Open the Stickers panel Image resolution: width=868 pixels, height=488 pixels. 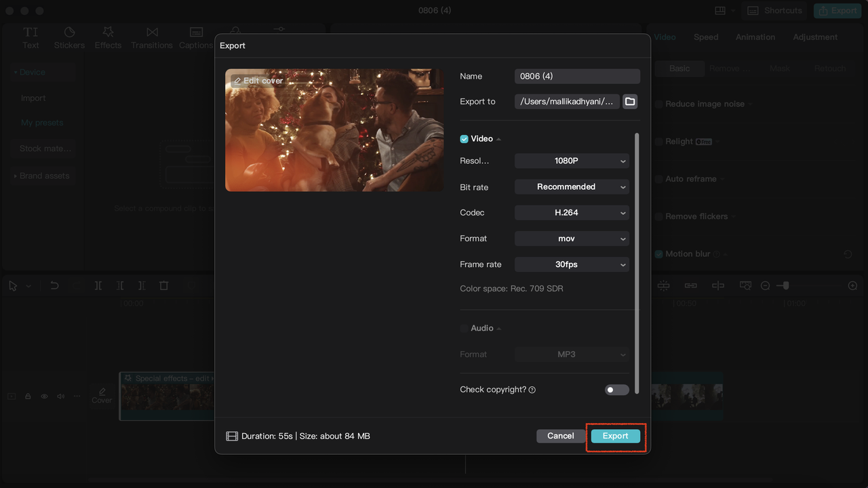(x=69, y=37)
